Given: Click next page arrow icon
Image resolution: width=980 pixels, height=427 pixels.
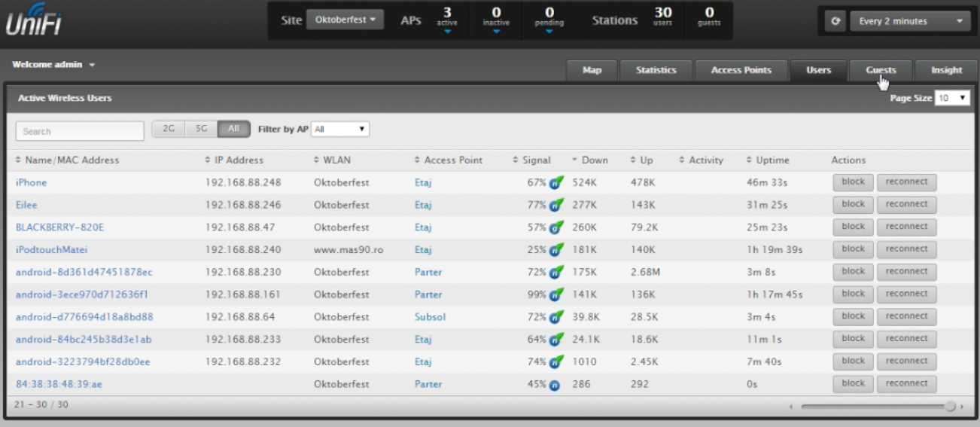Looking at the screenshot, I should pos(962,406).
